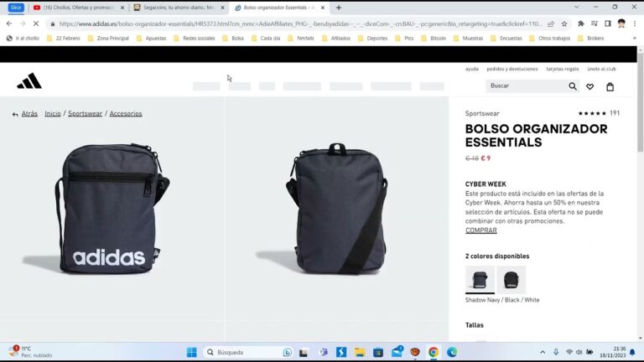Click the COMPRAR link under Cyber Week
644x362 pixels.
tap(481, 230)
